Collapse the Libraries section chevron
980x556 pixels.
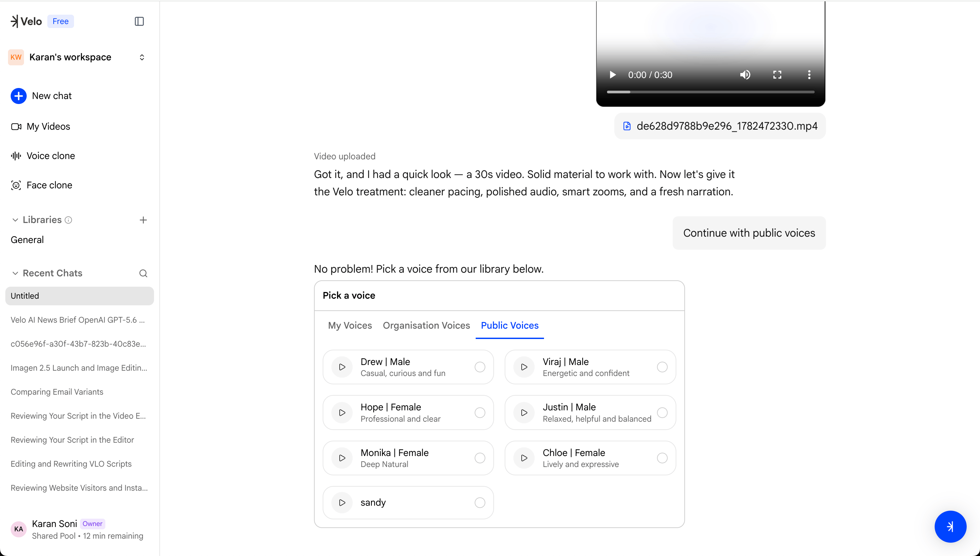(x=15, y=220)
